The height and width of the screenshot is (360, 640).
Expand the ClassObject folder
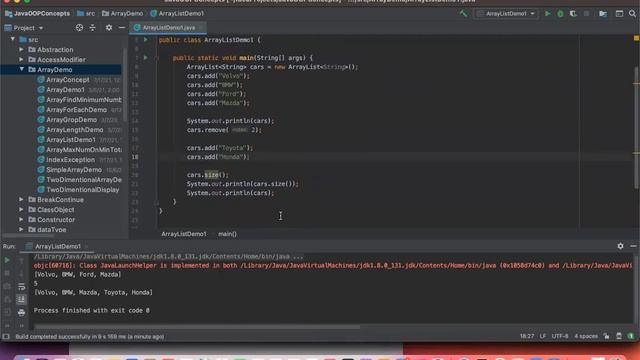coord(21,209)
